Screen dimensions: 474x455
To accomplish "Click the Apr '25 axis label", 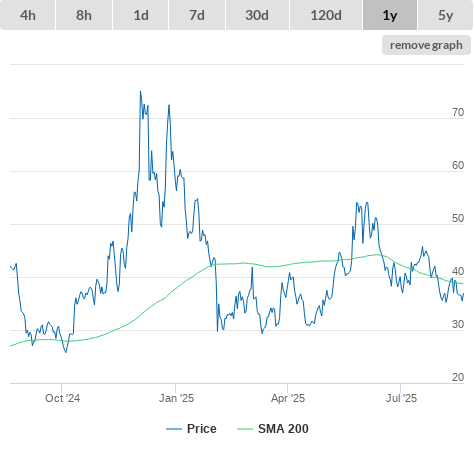I will click(288, 398).
